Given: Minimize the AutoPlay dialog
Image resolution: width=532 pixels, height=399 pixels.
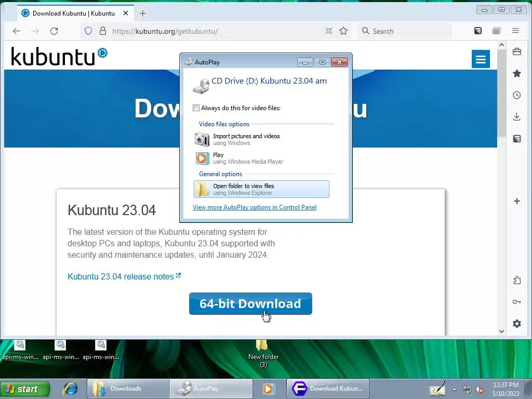Looking at the screenshot, I should [x=305, y=62].
